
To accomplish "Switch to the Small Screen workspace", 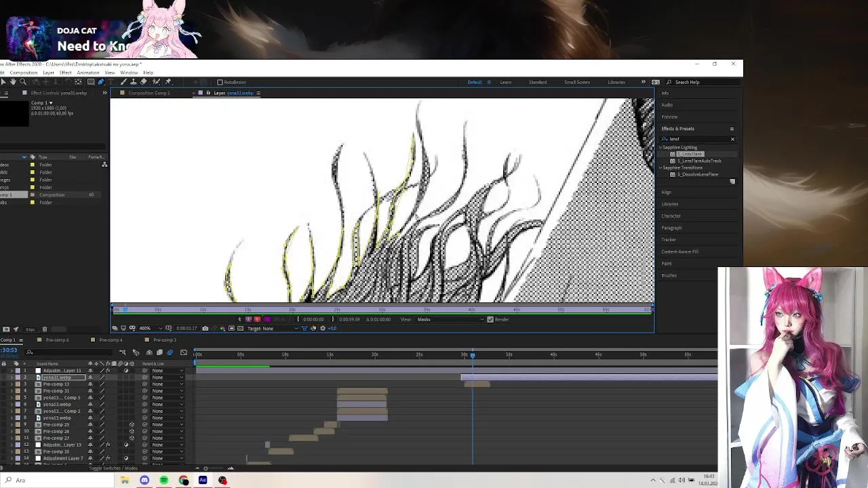I will [x=577, y=82].
